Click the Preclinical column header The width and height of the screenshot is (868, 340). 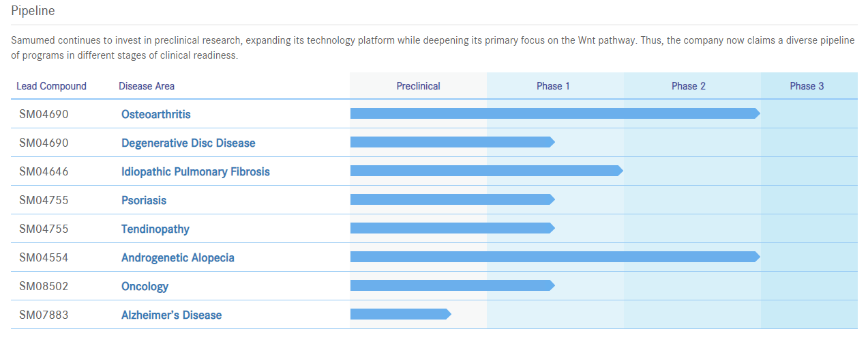[x=418, y=86]
